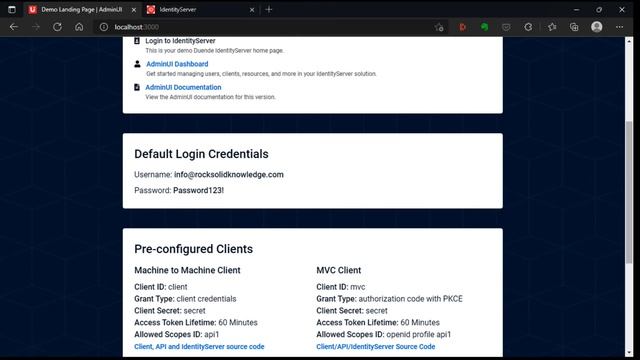The image size is (640, 360).
Task: Open the Collections icon
Action: pos(574,27)
